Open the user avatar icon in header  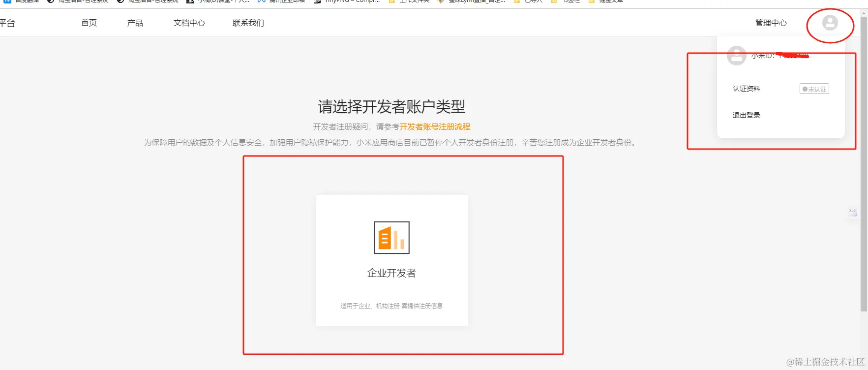[x=830, y=23]
